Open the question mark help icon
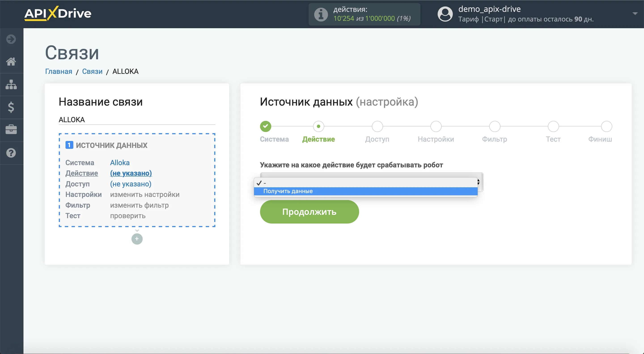The height and width of the screenshot is (354, 644). click(11, 153)
